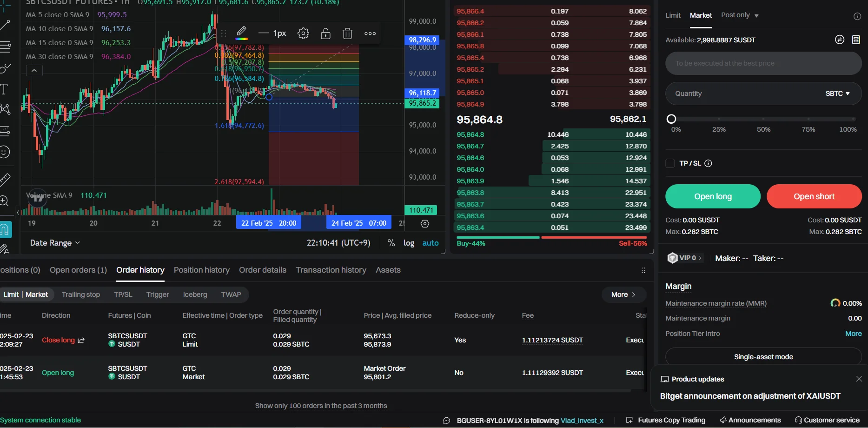Select the Trailing stop order filter
868x428 pixels.
pyautogui.click(x=81, y=294)
